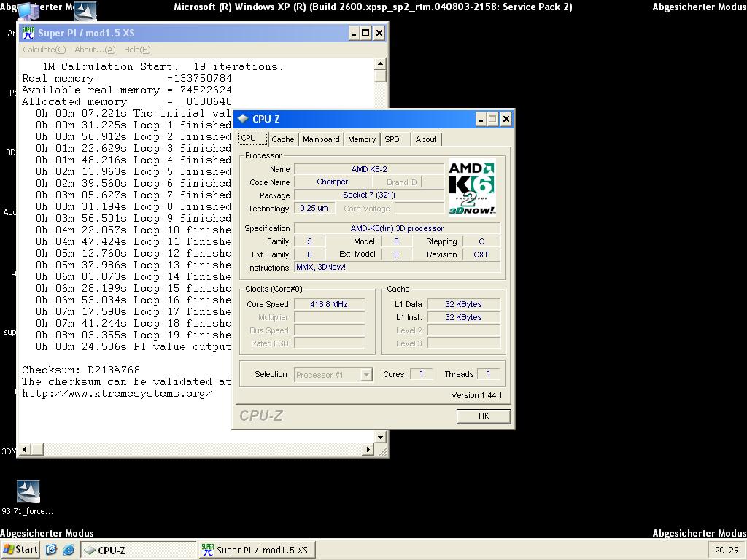Click the taskbar clock showing 20:29
The image size is (747, 560).
point(726,550)
